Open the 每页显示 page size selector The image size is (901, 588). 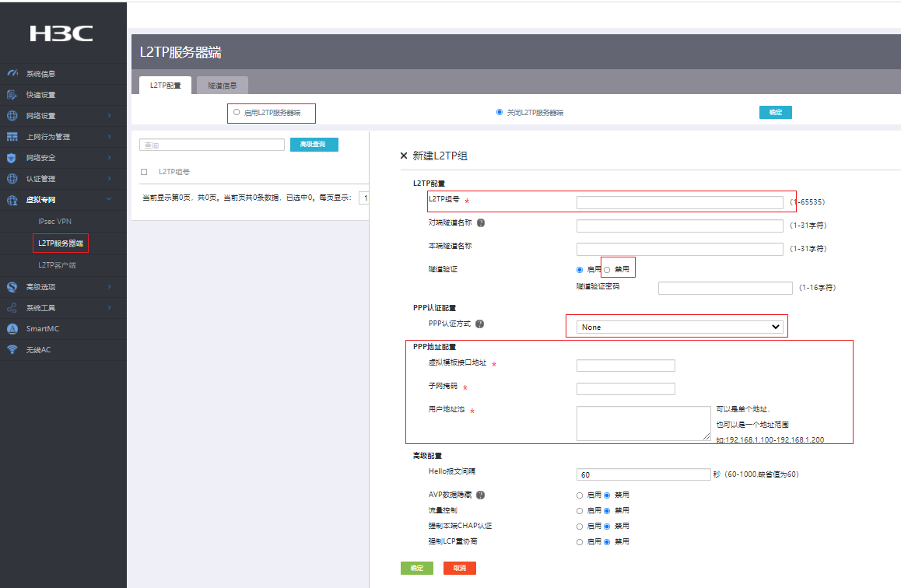[363, 198]
